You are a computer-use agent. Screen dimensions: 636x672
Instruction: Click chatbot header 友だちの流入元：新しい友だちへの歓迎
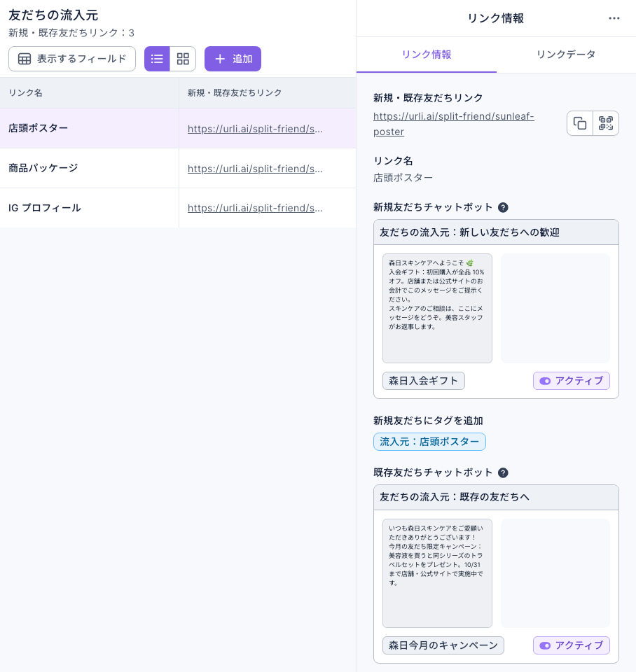[496, 232]
